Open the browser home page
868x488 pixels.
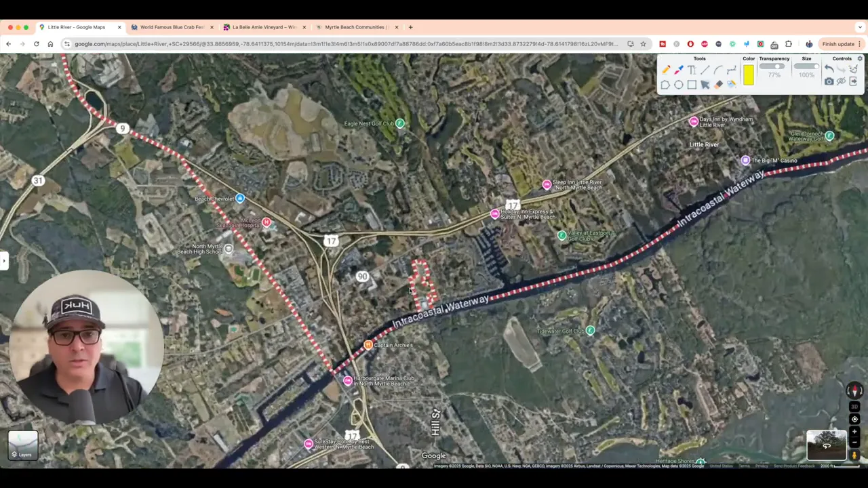point(50,44)
